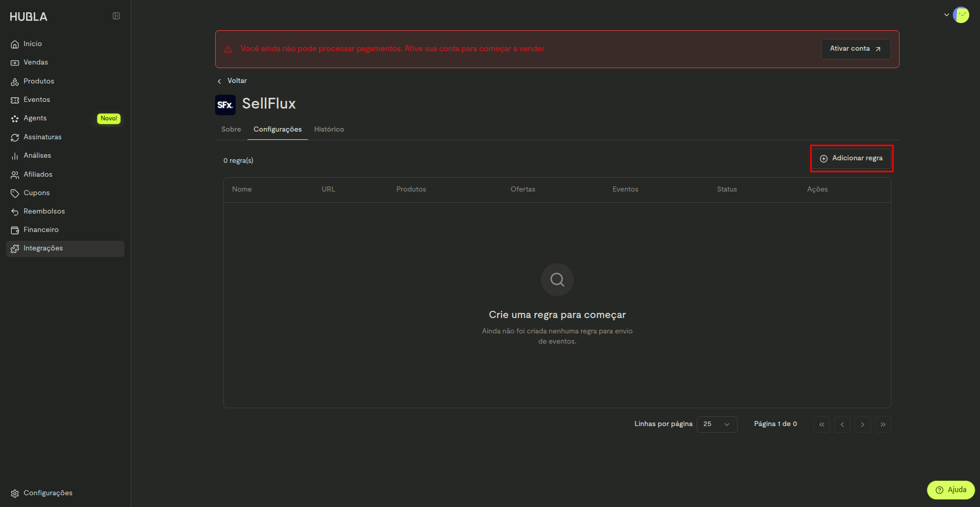Click the SellFlux logo thumbnail

click(x=225, y=104)
